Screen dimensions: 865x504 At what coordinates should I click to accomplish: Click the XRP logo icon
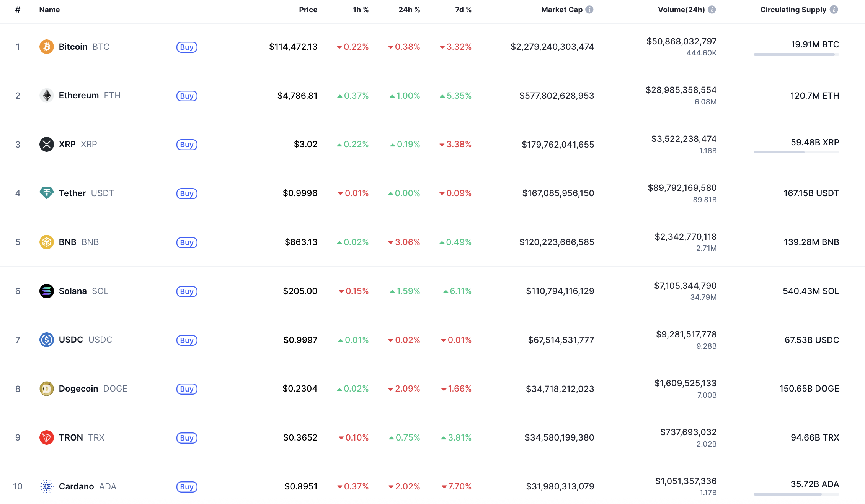[47, 145]
